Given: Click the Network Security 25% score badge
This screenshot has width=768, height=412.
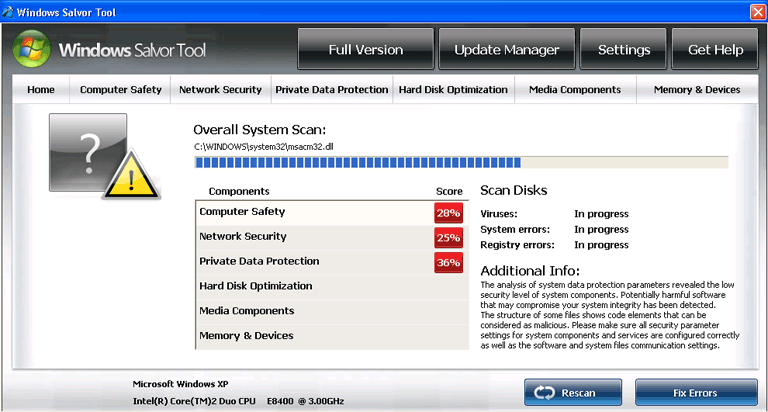Looking at the screenshot, I should [x=448, y=238].
